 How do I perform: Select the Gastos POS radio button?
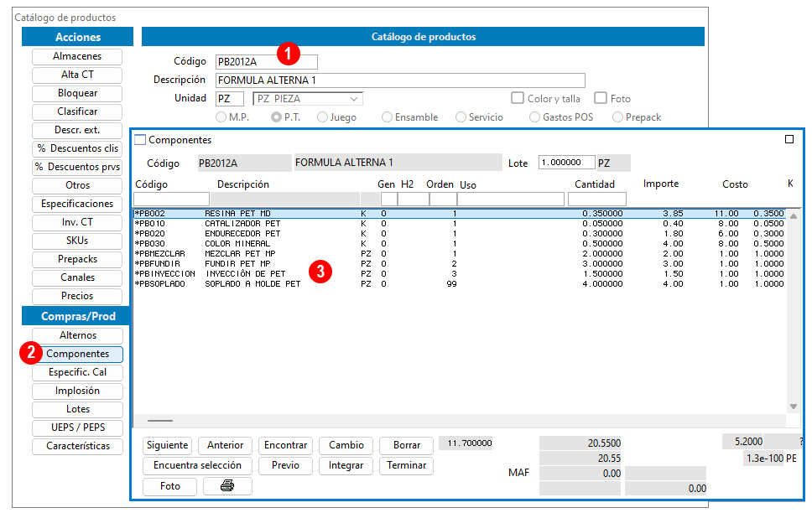pyautogui.click(x=534, y=117)
